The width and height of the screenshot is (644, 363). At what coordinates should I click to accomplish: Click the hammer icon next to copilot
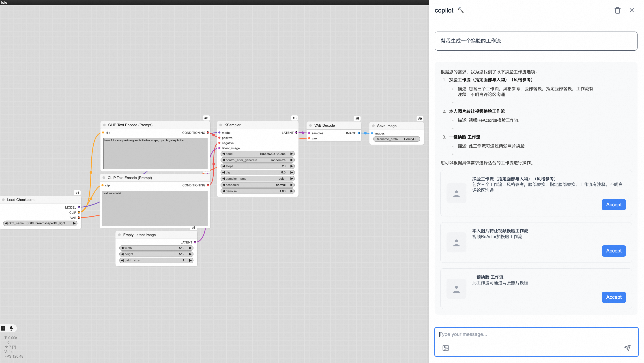coord(461,10)
